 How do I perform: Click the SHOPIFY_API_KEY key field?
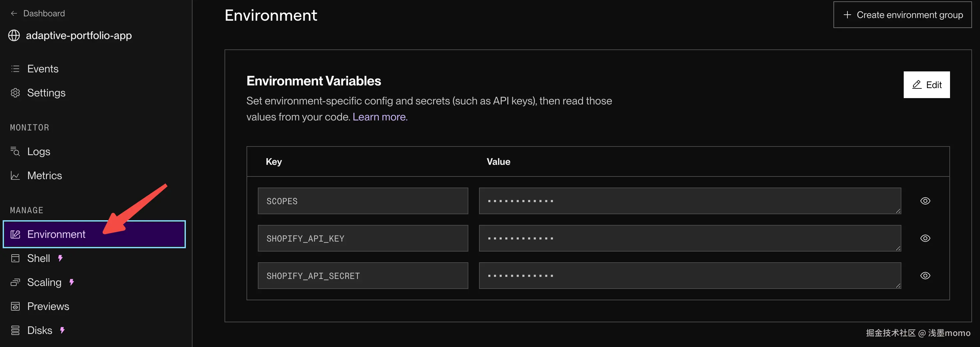(x=362, y=239)
